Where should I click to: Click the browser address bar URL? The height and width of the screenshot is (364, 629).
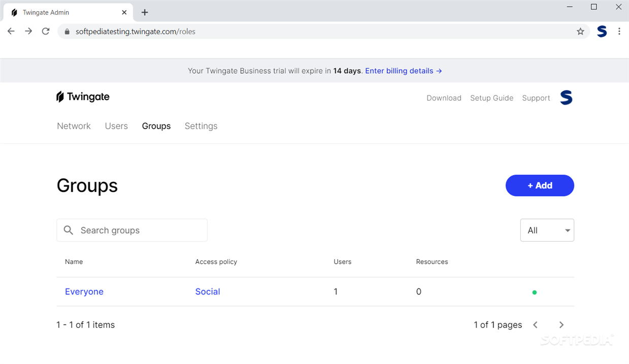tap(136, 31)
